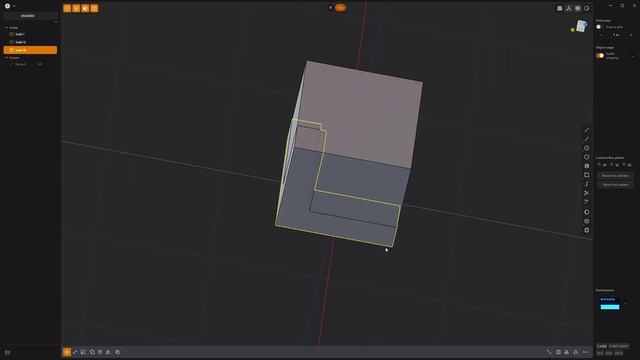Image resolution: width=640 pixels, height=360 pixels.
Task: Collapse the Curves group in outliner
Action: (x=7, y=58)
